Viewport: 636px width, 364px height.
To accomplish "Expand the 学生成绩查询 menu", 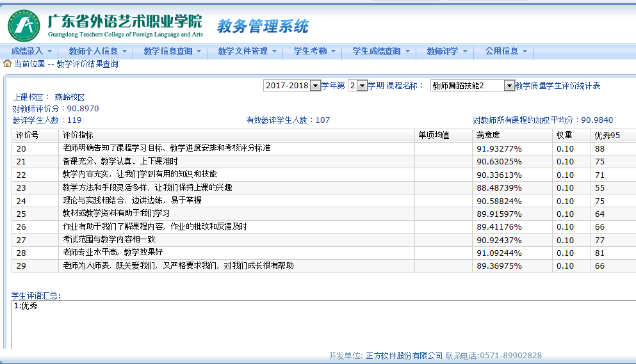I will point(380,51).
